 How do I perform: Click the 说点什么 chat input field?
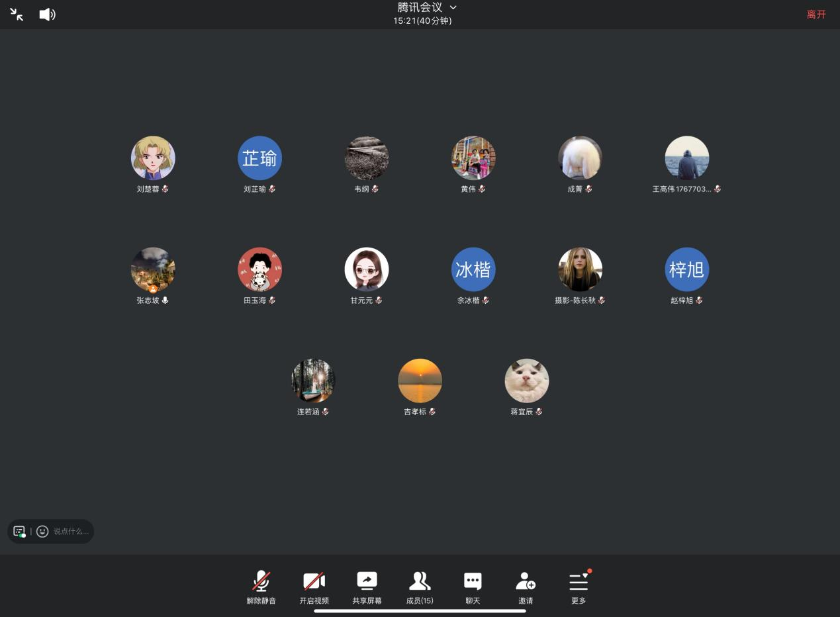pyautogui.click(x=71, y=532)
